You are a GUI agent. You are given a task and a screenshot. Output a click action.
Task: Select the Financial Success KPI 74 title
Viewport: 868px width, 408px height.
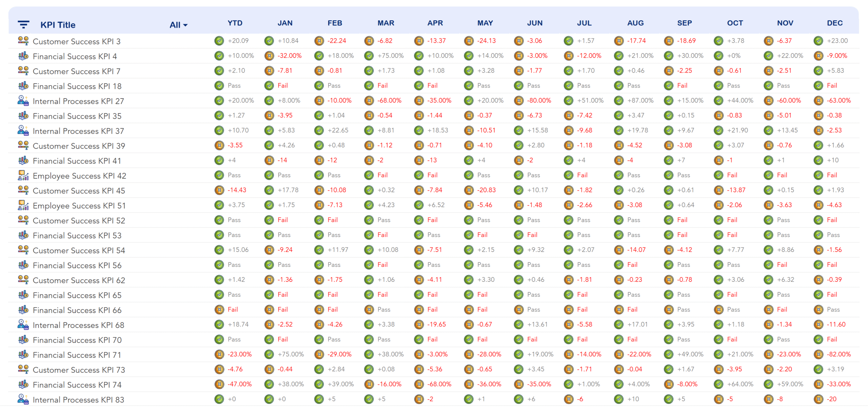(x=77, y=385)
